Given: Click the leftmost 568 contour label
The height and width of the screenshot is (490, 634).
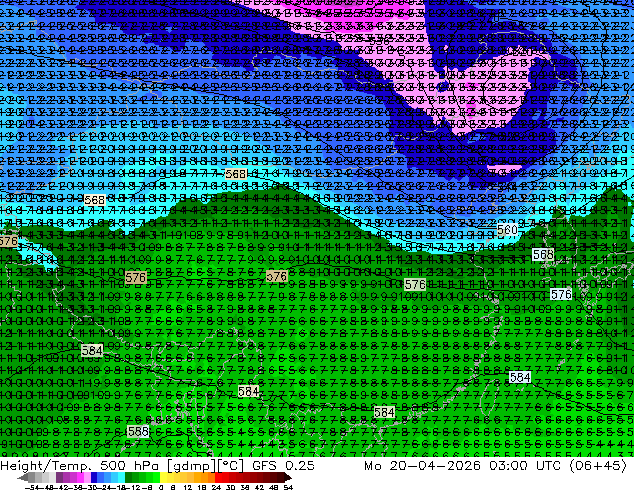Looking at the screenshot, I should [x=95, y=200].
